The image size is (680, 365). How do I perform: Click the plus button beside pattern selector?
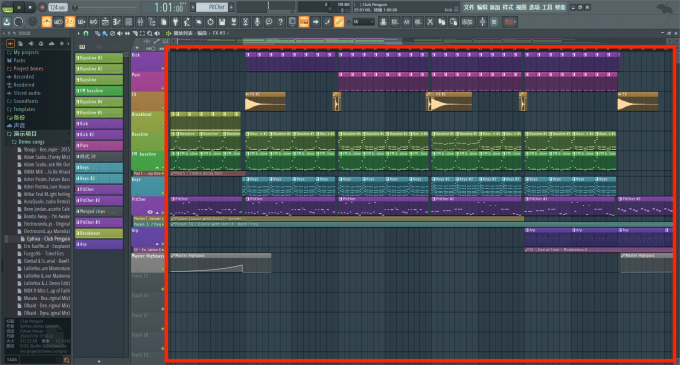point(232,7)
